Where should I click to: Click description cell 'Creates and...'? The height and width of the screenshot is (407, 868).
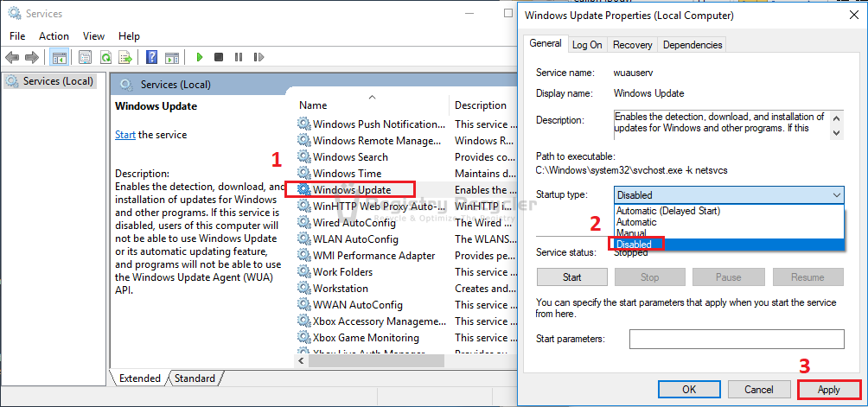(x=485, y=288)
